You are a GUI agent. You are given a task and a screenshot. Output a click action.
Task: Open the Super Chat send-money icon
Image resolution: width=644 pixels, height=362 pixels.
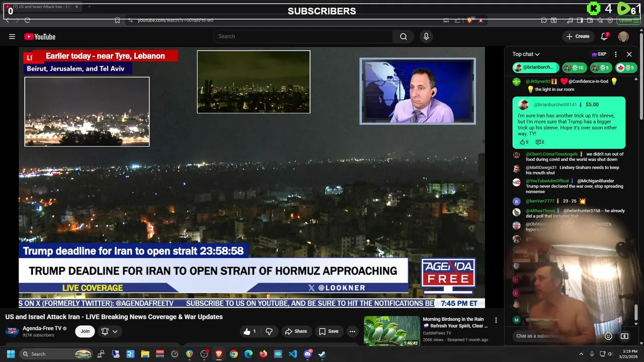click(624, 336)
